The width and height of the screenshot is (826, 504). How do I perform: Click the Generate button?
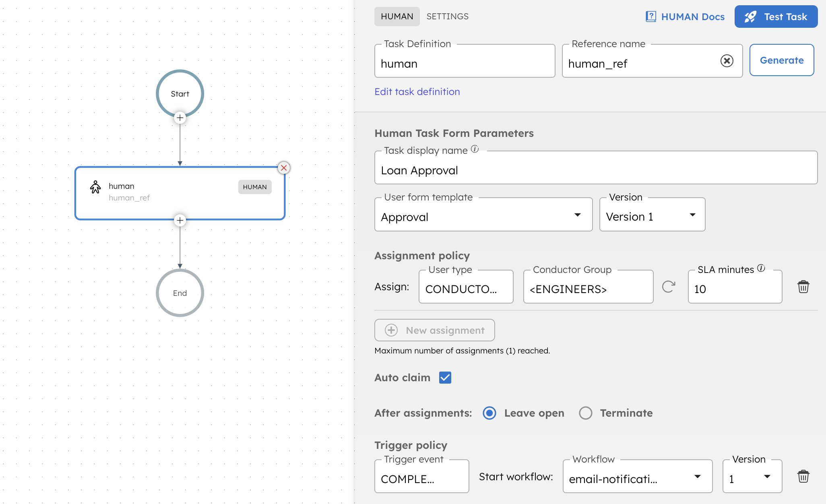coord(781,60)
